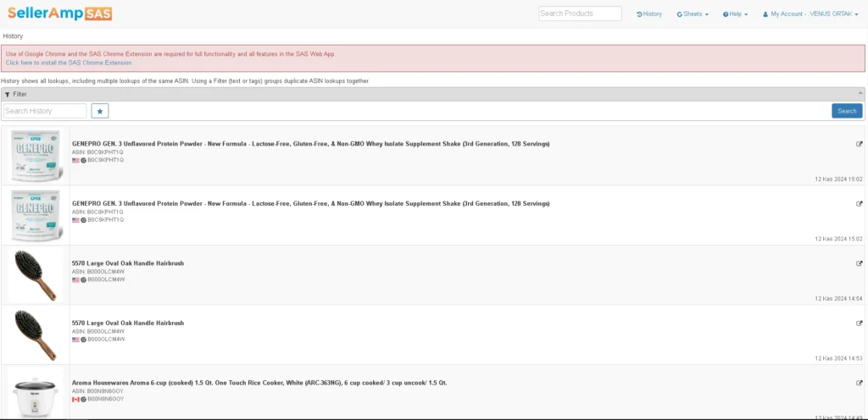The image size is (868, 420).
Task: Open the History page in the top nav
Action: click(x=649, y=14)
